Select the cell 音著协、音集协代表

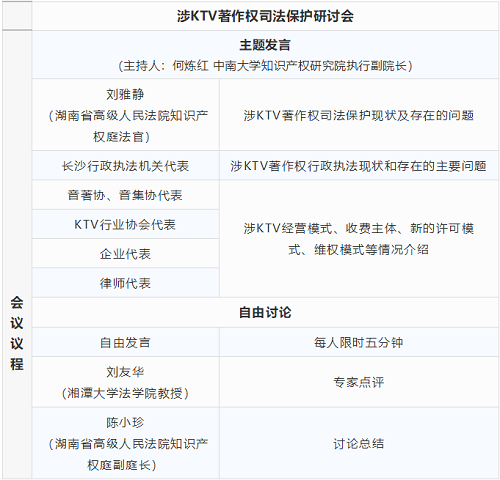click(126, 195)
